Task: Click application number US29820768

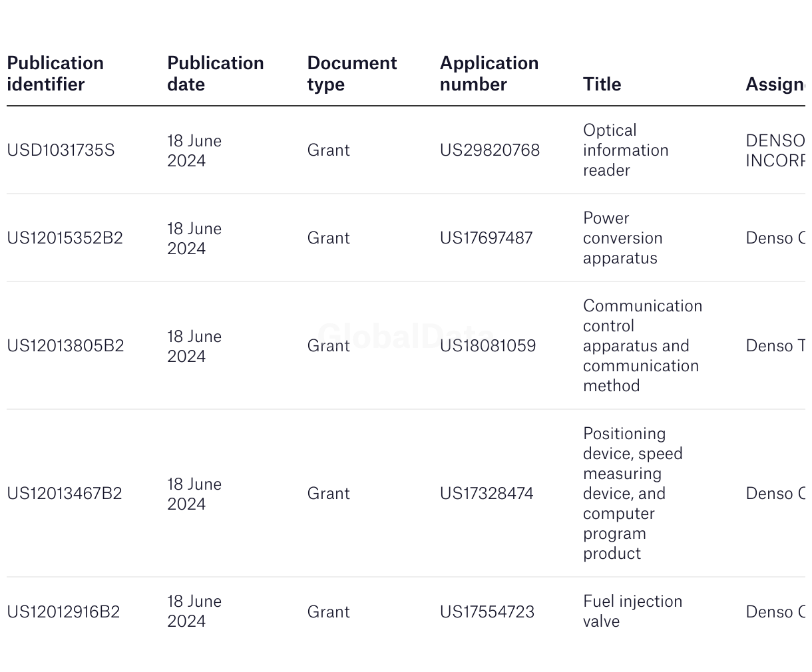Action: click(x=489, y=150)
